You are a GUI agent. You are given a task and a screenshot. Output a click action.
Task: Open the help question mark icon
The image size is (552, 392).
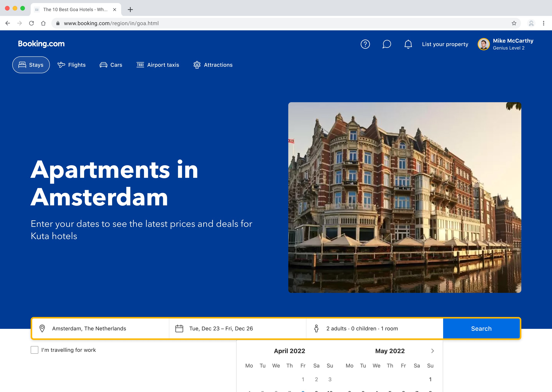(x=365, y=44)
